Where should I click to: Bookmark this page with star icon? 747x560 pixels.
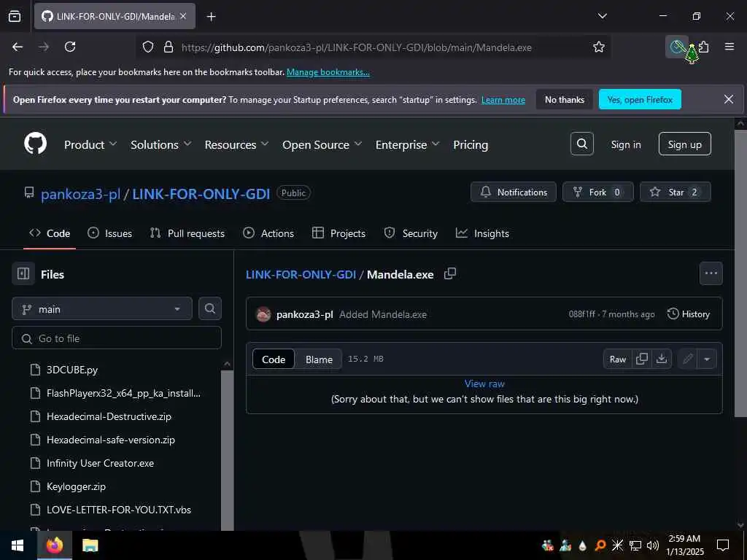[598, 47]
